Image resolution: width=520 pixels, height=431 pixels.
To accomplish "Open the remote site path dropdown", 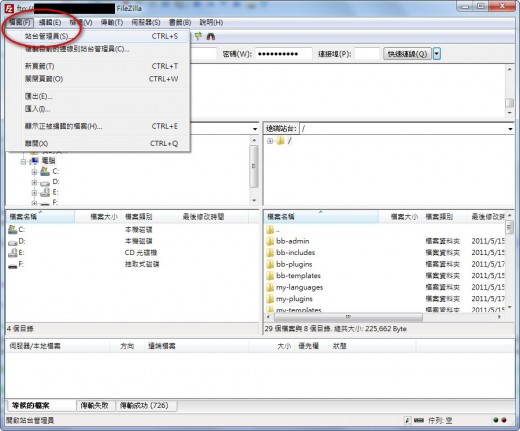I will 510,129.
